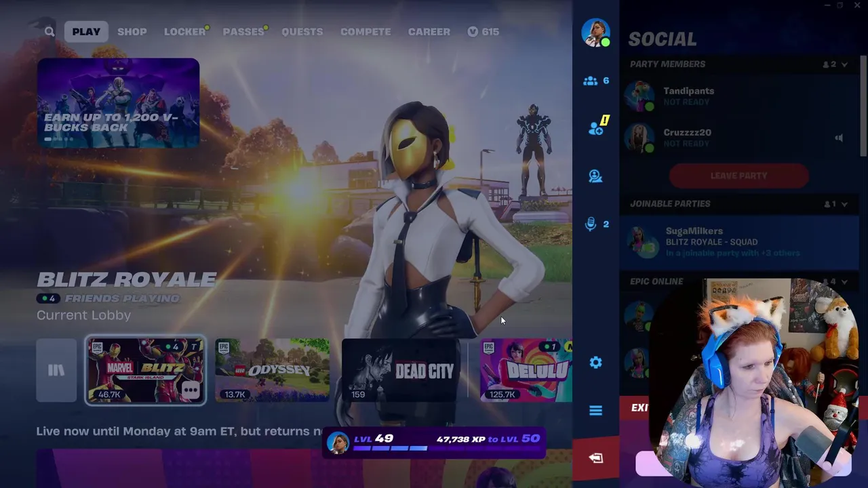Click the add friends icon
Image resolution: width=868 pixels, height=488 pixels.
point(596,126)
